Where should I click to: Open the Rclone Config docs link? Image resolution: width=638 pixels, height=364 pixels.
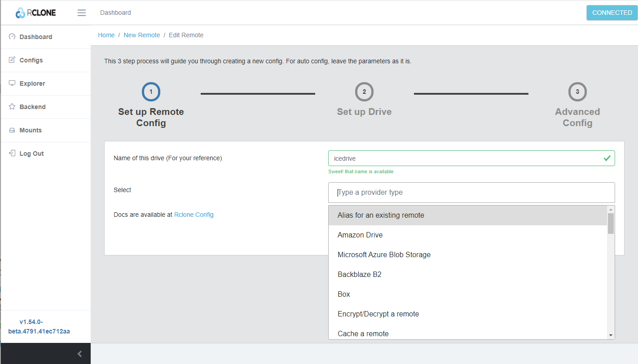(194, 215)
